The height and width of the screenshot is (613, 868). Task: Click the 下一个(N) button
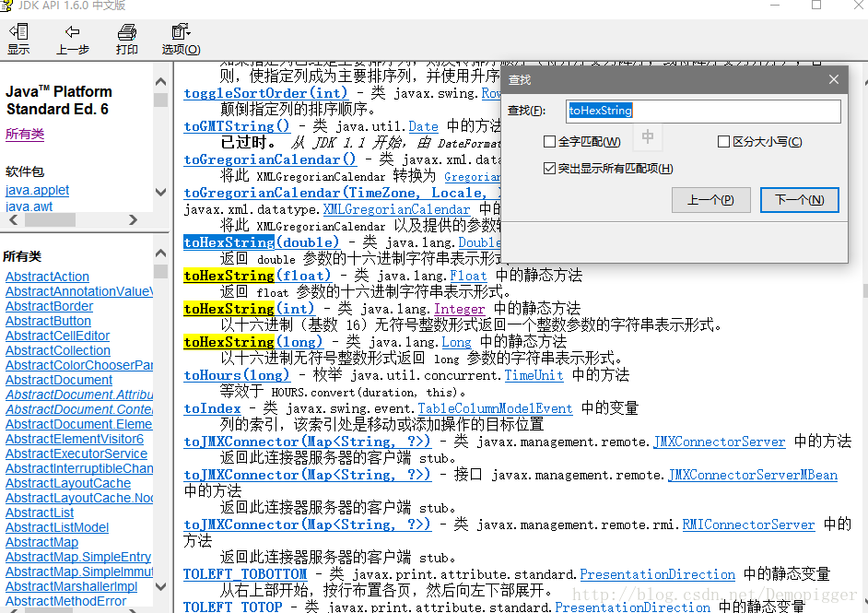[x=800, y=200]
